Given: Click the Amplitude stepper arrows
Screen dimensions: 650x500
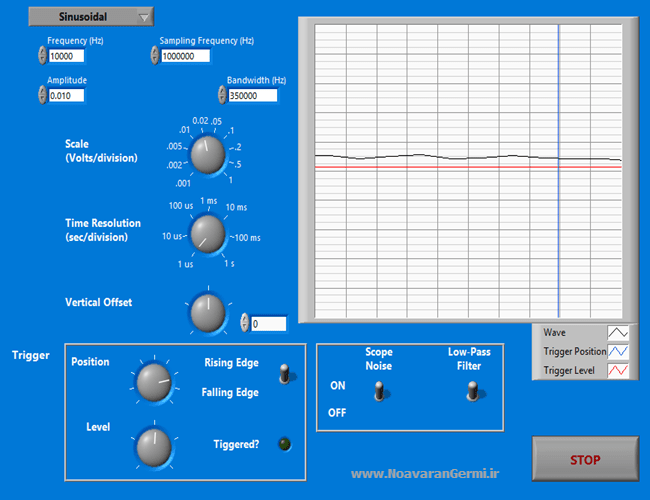Looking at the screenshot, I should pyautogui.click(x=42, y=95).
